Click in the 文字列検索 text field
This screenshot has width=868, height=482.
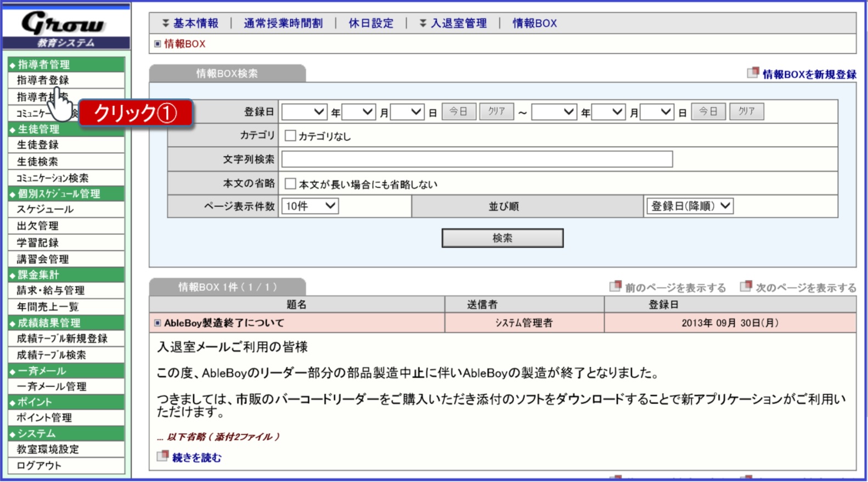pyautogui.click(x=476, y=159)
